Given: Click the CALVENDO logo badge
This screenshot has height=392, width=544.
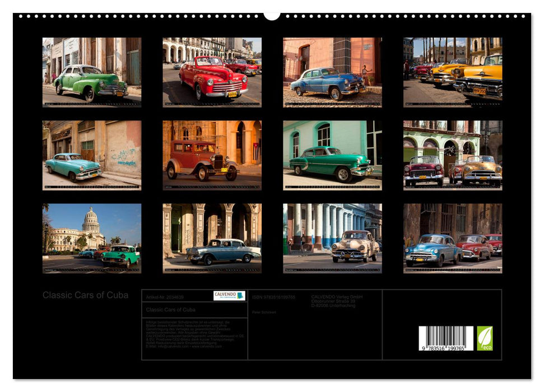Looking at the screenshot, I should [x=229, y=296].
